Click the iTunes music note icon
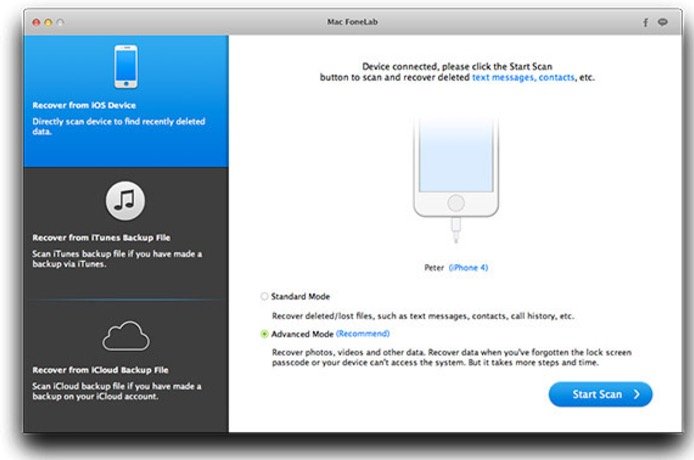694x460 pixels. (x=125, y=201)
